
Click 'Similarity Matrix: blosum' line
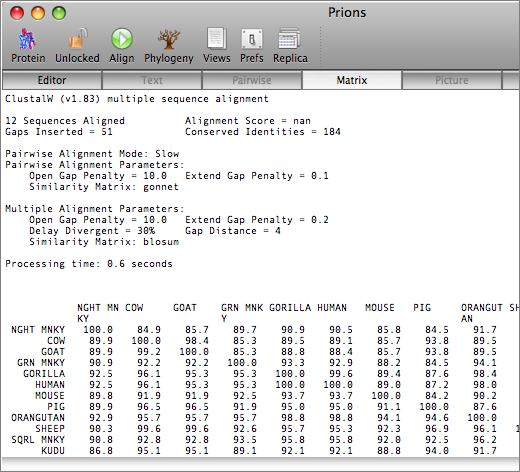(x=104, y=242)
